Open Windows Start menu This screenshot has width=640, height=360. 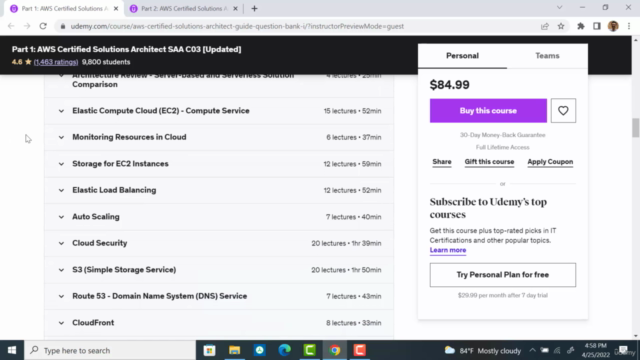pyautogui.click(x=12, y=350)
